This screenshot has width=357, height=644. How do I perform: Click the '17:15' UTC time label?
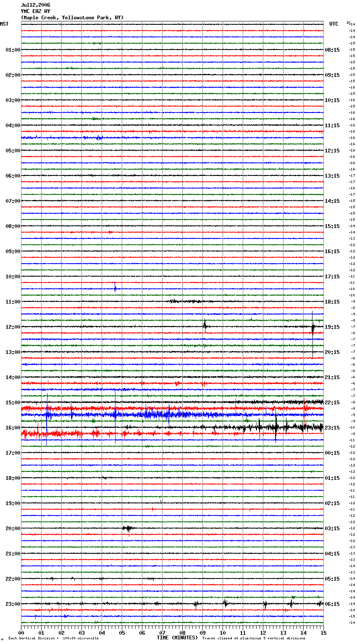(332, 277)
